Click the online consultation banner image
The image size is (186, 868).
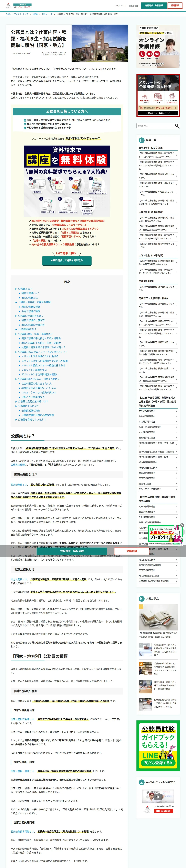tap(158, 46)
